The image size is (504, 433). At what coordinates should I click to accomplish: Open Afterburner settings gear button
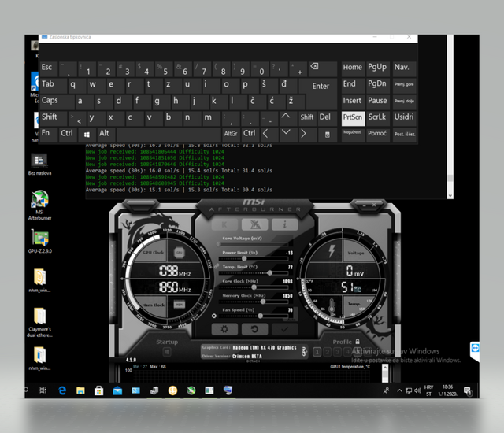(224, 329)
